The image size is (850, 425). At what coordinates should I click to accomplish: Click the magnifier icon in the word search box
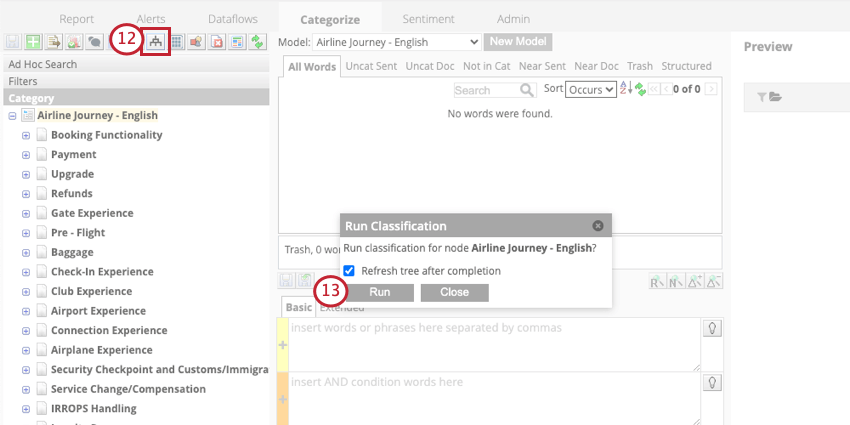527,90
